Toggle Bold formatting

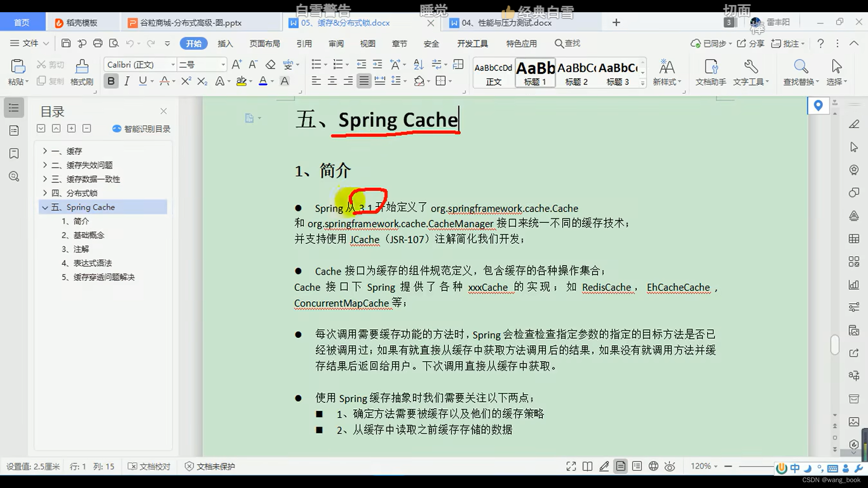click(111, 81)
